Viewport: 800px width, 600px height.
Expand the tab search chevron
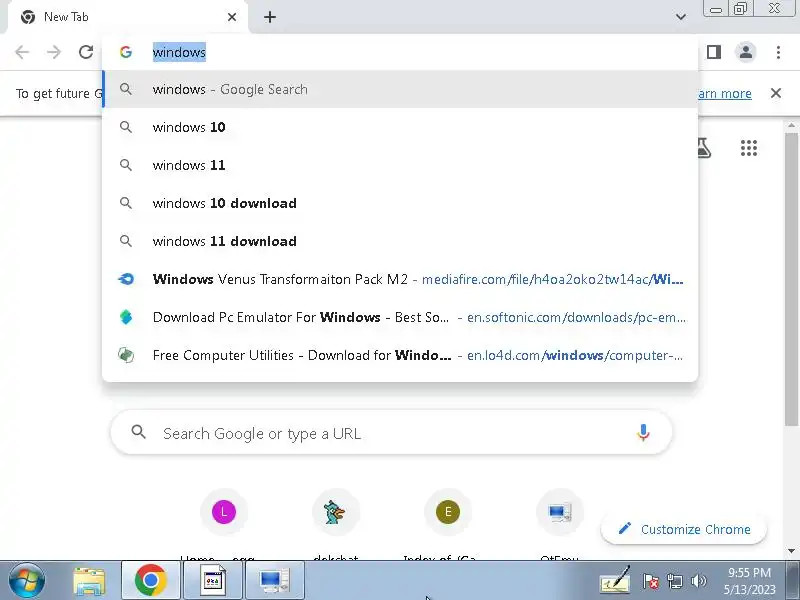pyautogui.click(x=681, y=17)
